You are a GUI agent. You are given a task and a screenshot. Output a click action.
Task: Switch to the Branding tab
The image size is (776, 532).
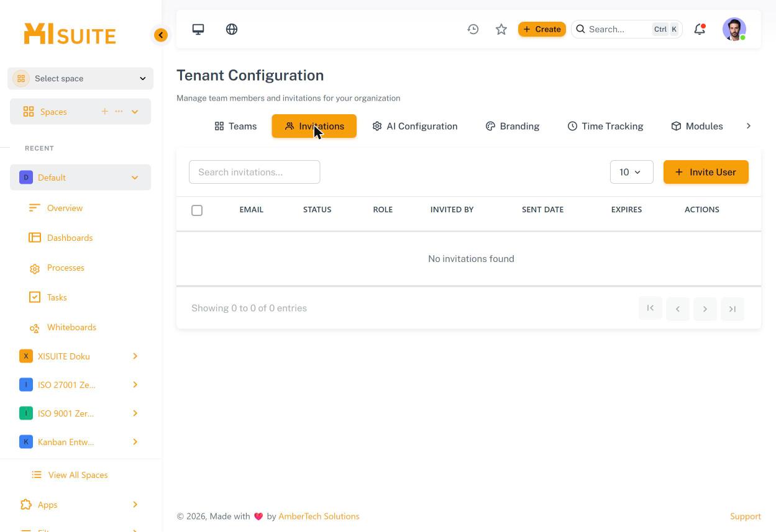(x=512, y=126)
